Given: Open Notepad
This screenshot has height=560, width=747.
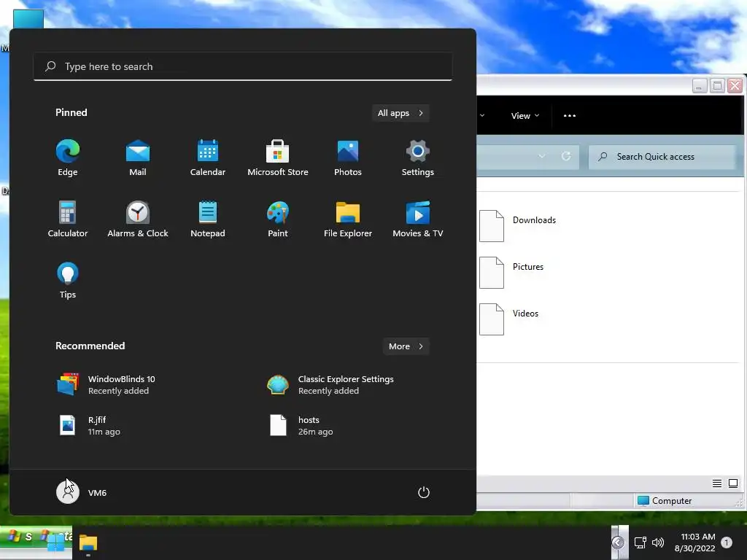Looking at the screenshot, I should [208, 219].
